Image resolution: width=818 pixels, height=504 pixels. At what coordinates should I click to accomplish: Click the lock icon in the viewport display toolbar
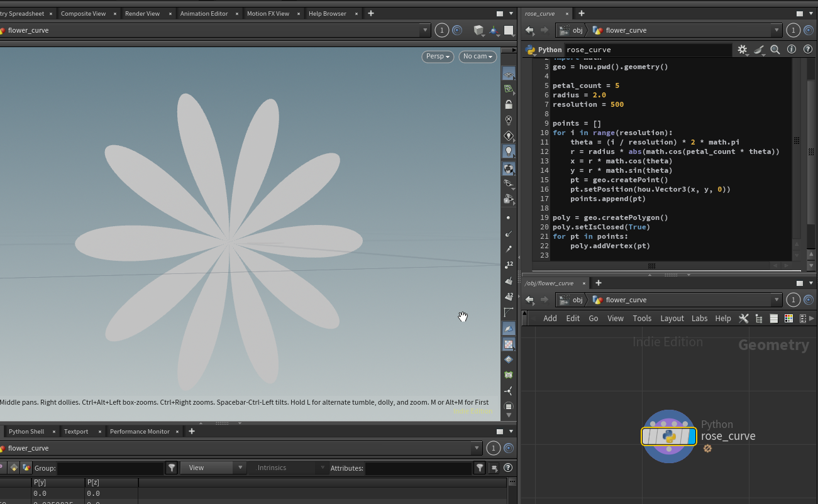pyautogui.click(x=509, y=104)
